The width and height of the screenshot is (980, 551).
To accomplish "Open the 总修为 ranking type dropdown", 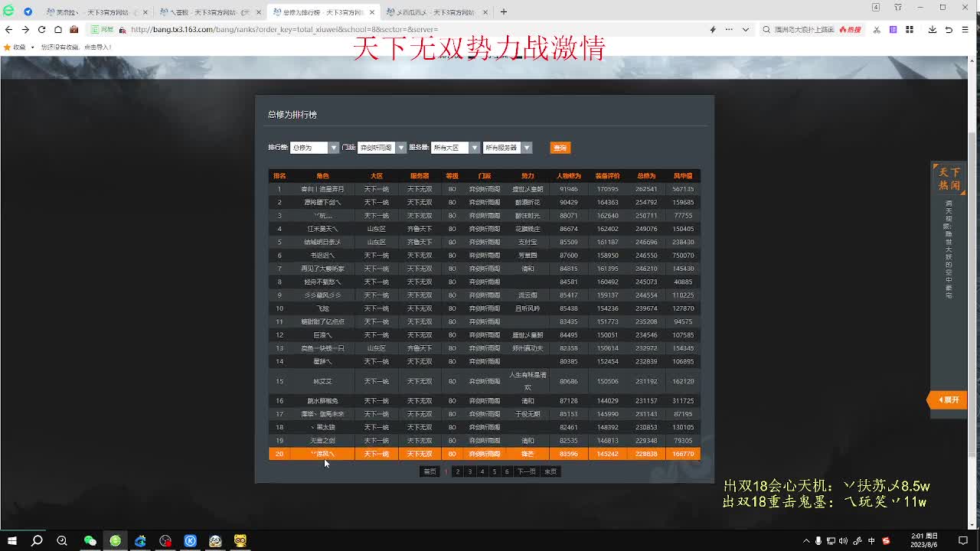I will point(314,148).
